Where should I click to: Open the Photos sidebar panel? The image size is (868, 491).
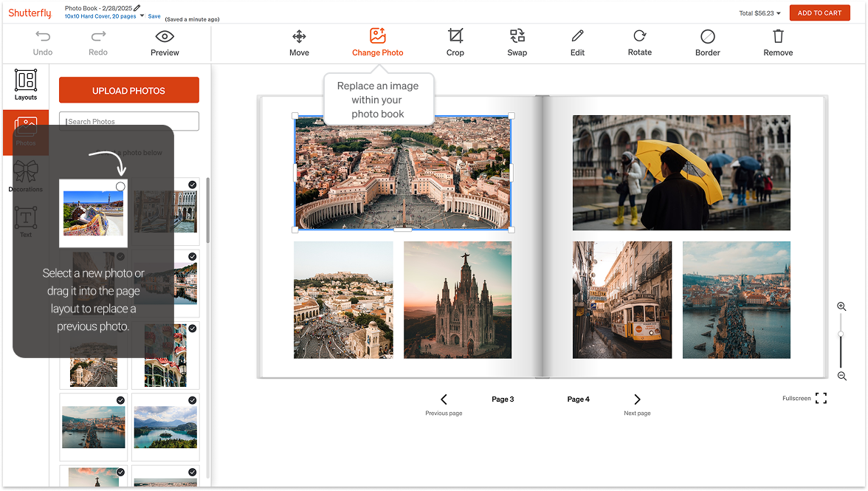(x=25, y=131)
